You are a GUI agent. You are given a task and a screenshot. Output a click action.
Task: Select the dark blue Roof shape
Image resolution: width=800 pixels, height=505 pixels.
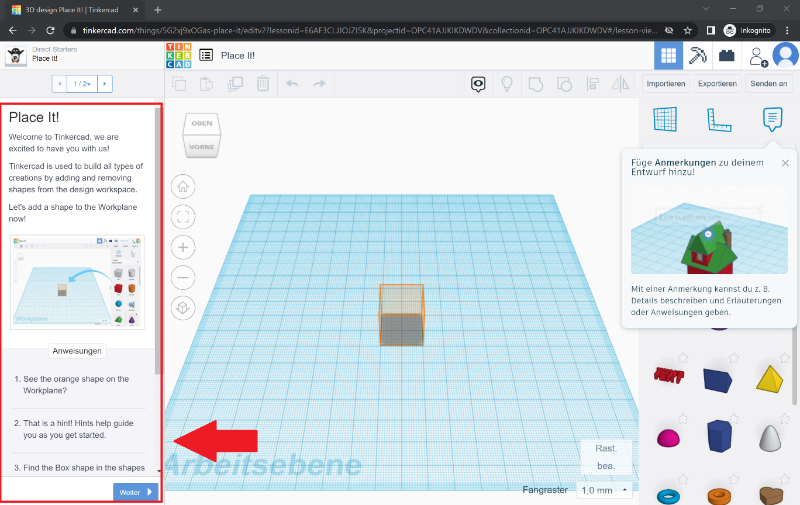point(717,380)
